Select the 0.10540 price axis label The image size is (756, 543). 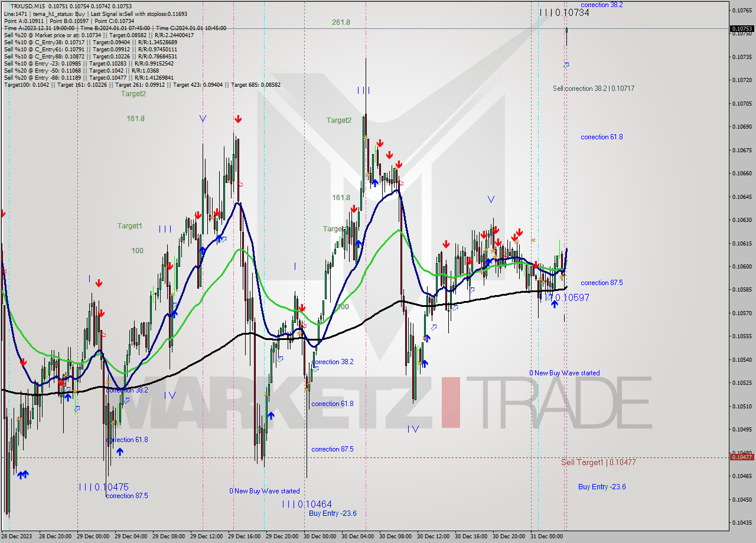(x=742, y=359)
